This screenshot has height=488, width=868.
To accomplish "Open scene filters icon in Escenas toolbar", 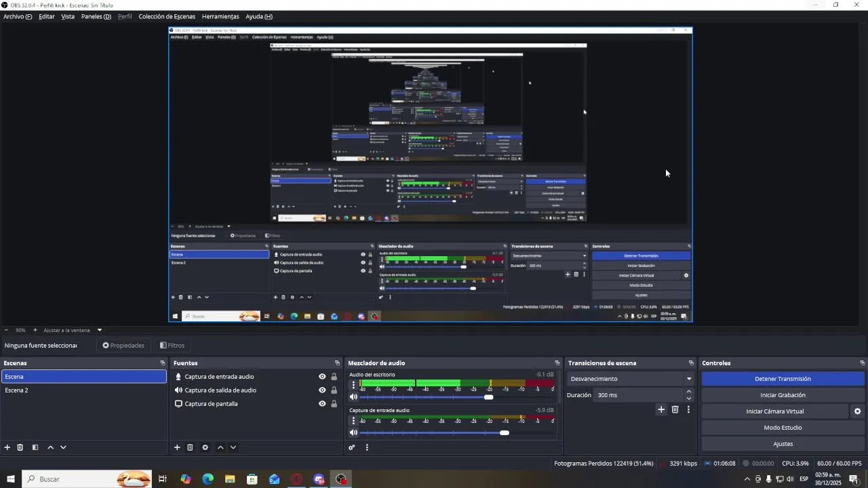I will tap(35, 447).
